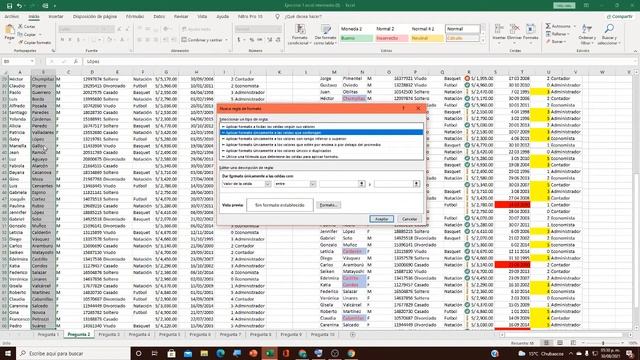
Task: Switch to the Insertar ribbon tab
Action: [56, 17]
